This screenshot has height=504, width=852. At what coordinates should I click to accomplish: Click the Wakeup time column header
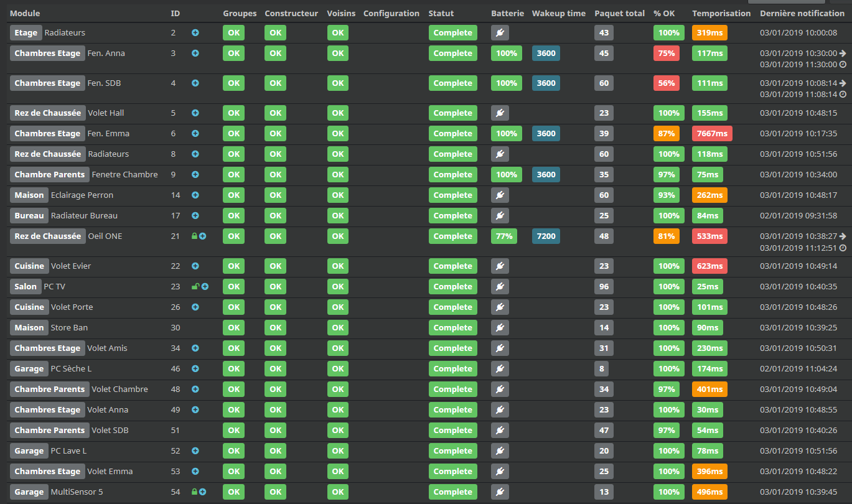pos(559,14)
